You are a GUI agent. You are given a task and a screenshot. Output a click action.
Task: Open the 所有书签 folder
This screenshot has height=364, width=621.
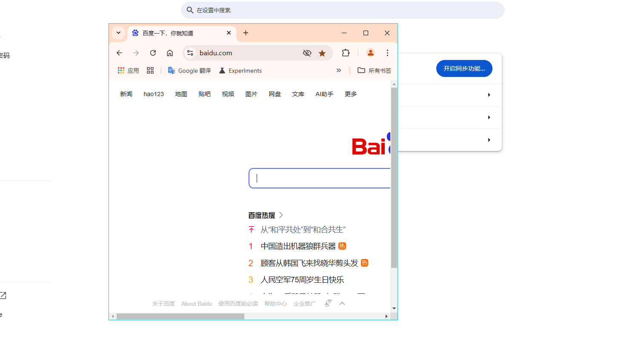coord(374,71)
